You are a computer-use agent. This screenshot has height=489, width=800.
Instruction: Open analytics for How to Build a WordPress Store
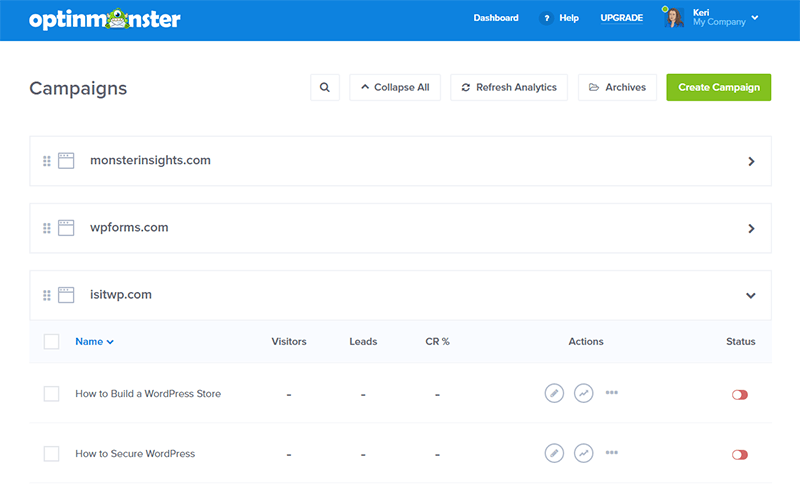[x=584, y=393]
